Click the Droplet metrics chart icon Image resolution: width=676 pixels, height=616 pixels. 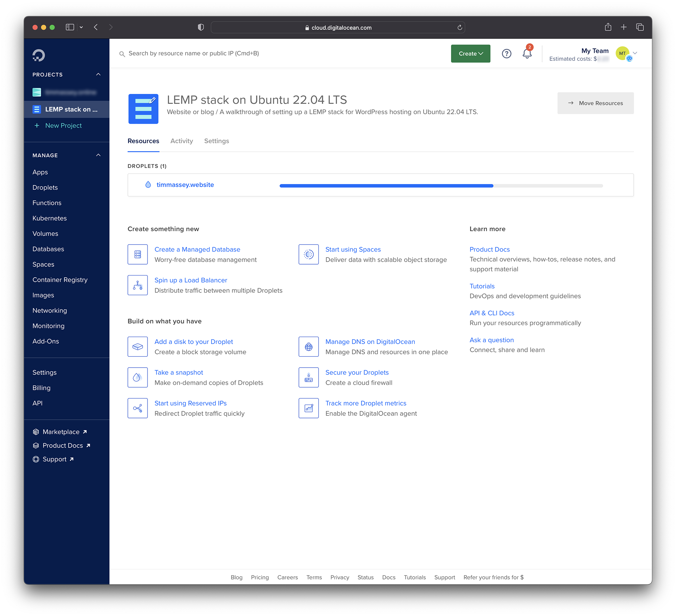(x=309, y=408)
